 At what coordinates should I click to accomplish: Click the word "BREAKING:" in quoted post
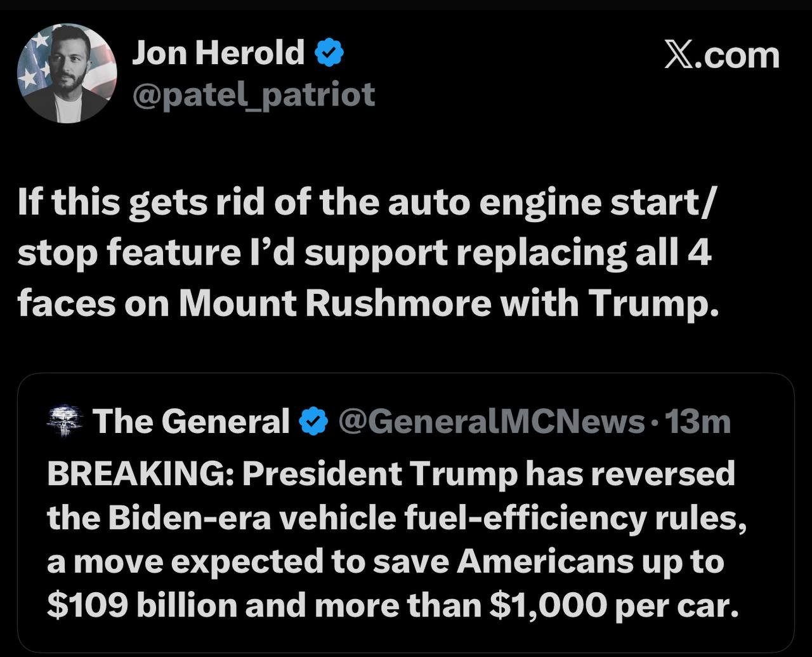140,474
